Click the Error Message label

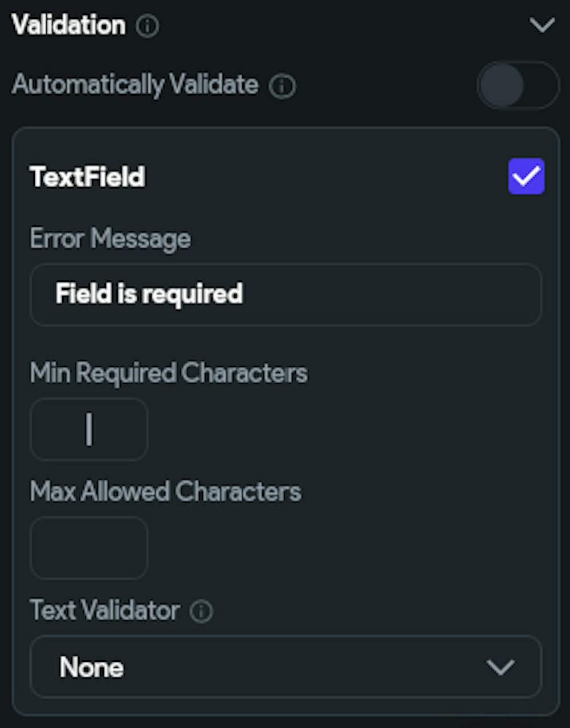[111, 239]
